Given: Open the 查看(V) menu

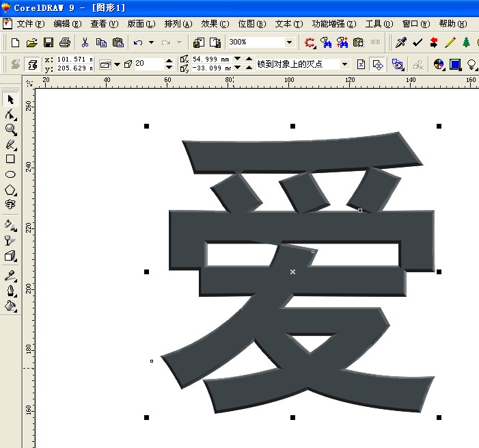Looking at the screenshot, I should pyautogui.click(x=105, y=24).
